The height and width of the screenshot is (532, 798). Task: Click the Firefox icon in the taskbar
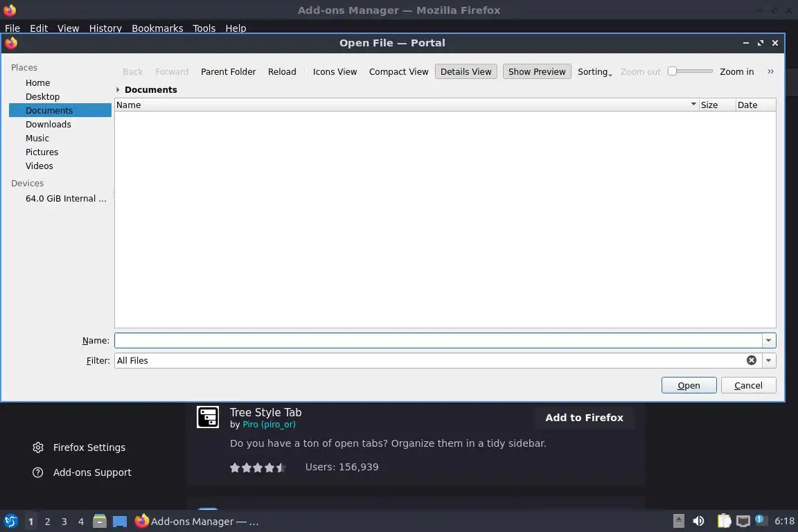[x=141, y=521]
